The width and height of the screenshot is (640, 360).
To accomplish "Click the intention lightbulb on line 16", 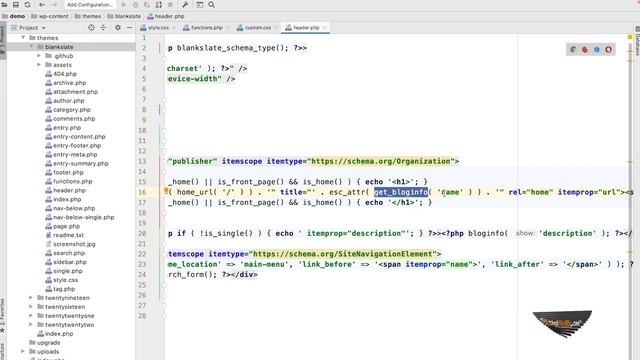I will tap(166, 190).
